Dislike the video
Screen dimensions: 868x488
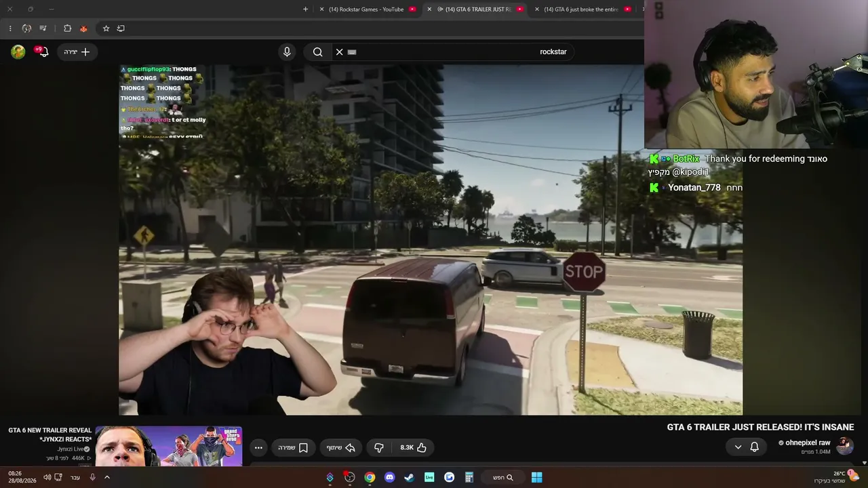point(379,447)
